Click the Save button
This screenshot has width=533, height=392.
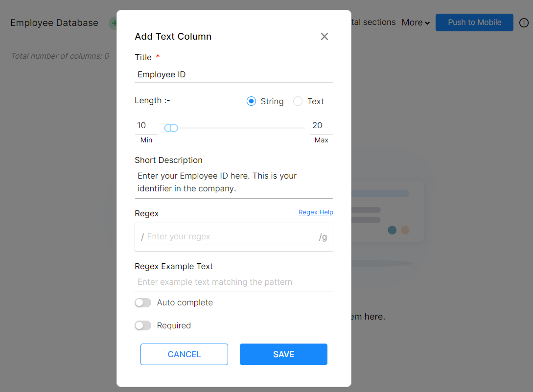click(x=283, y=354)
